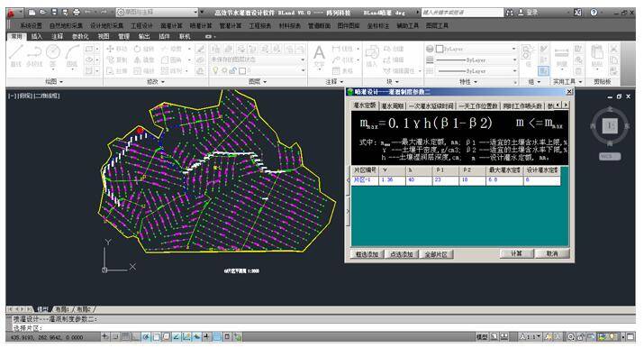Click the New drawing icon in quick access toolbar
This screenshot has width=644, height=348.
(x=32, y=13)
